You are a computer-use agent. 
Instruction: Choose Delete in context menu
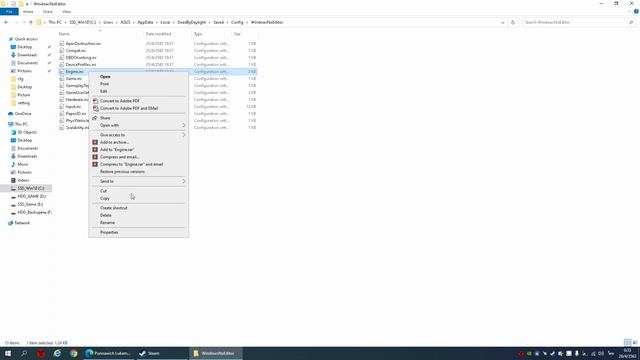[x=106, y=216]
